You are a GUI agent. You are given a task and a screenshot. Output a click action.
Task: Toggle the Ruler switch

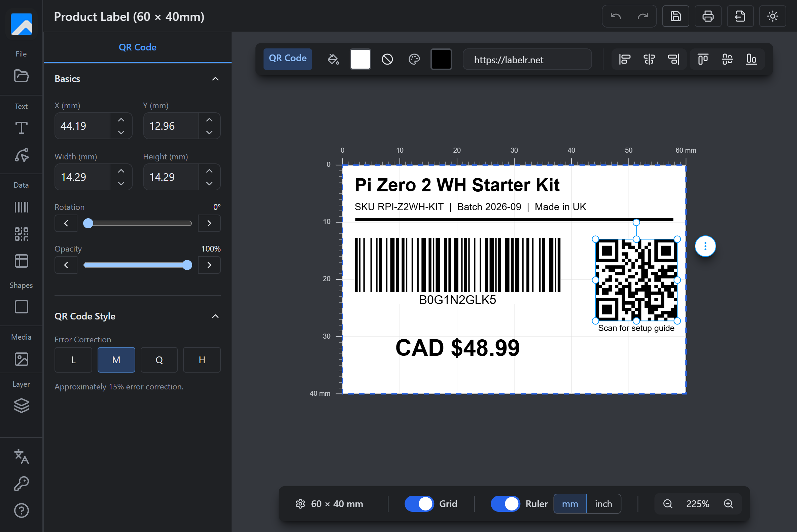click(x=505, y=503)
